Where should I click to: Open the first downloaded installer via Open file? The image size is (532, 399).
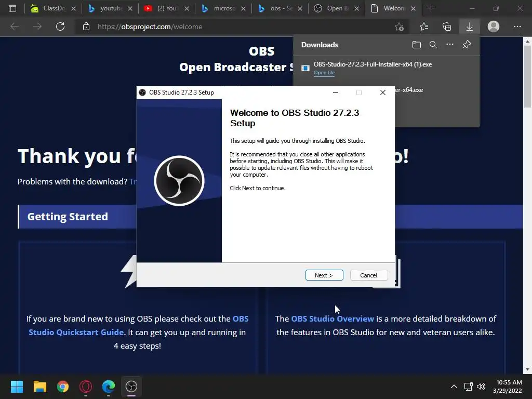[324, 73]
